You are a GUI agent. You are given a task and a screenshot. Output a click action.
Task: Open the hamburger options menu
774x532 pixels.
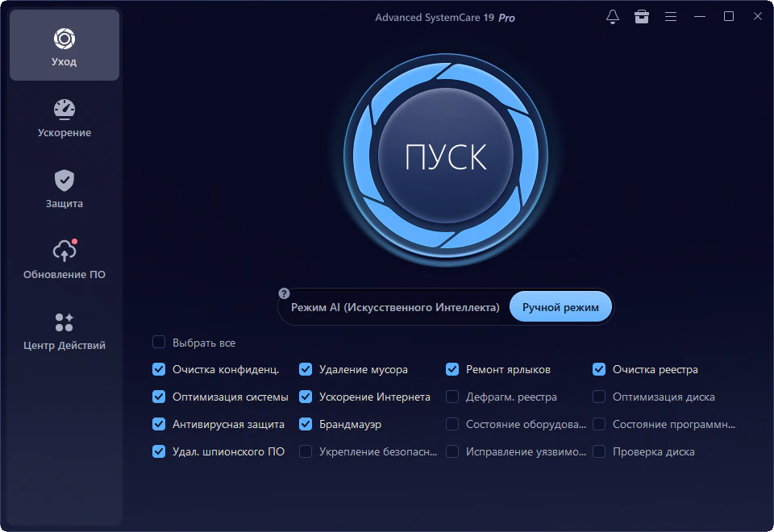(x=670, y=16)
